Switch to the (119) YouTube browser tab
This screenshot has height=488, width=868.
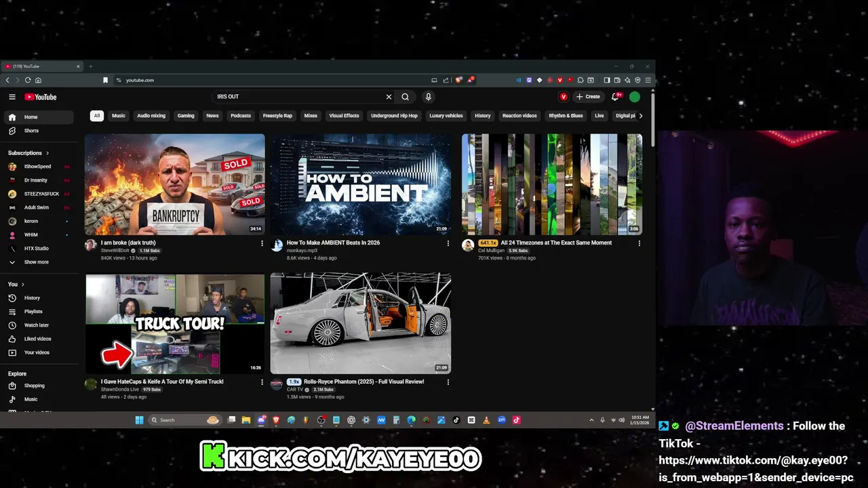click(x=41, y=66)
